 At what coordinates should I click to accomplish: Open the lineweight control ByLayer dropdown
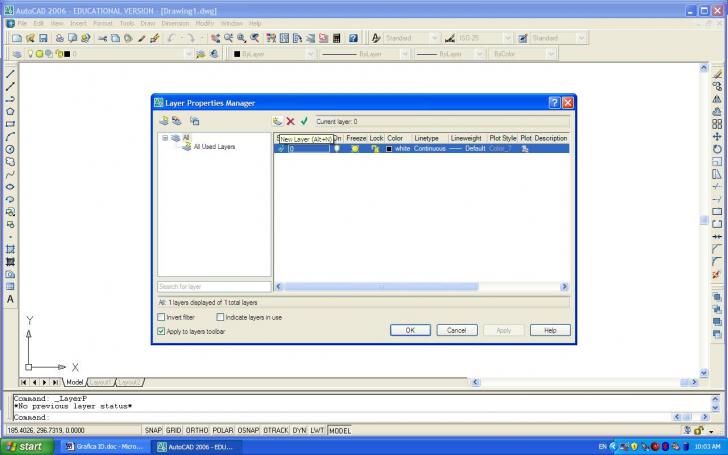[480, 54]
